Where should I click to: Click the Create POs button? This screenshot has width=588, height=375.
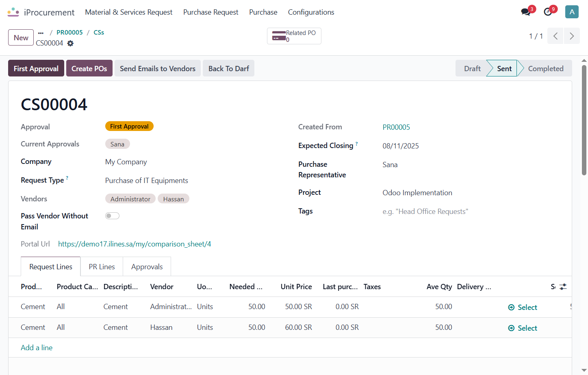click(89, 68)
